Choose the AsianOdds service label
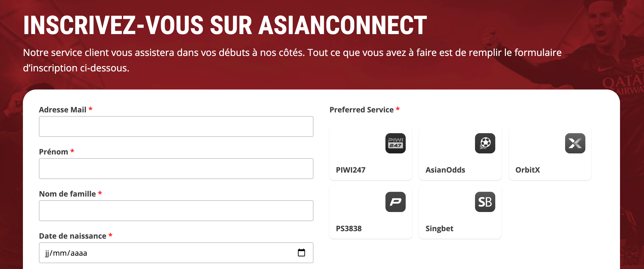Viewport: 644px width, 269px height. click(445, 170)
